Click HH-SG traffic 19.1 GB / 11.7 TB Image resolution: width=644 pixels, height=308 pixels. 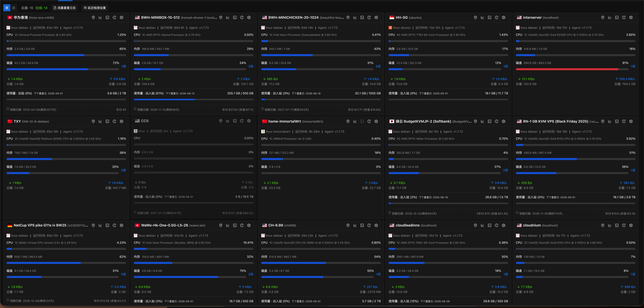496,93
